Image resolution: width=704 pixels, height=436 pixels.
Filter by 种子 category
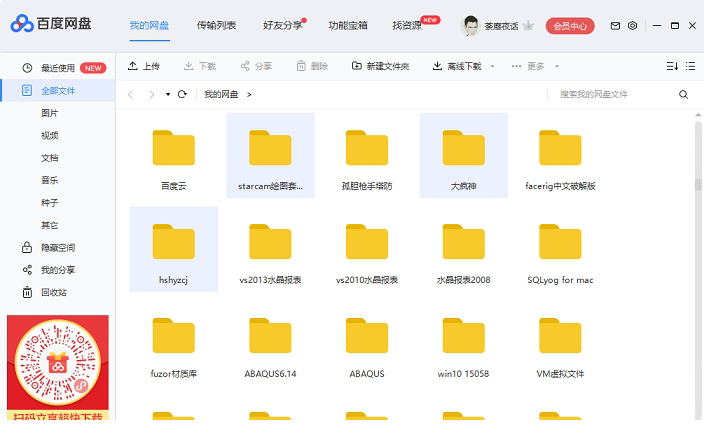(x=49, y=203)
